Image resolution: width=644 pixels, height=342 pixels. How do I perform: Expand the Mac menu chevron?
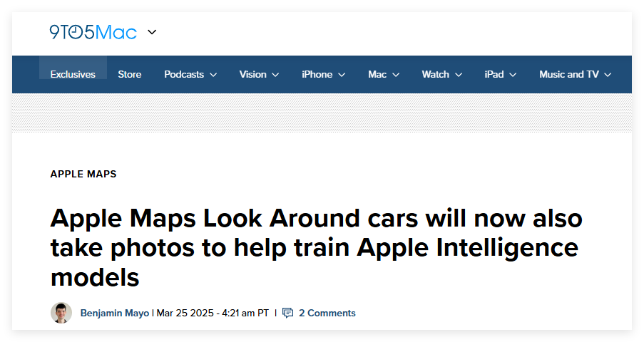pos(396,75)
